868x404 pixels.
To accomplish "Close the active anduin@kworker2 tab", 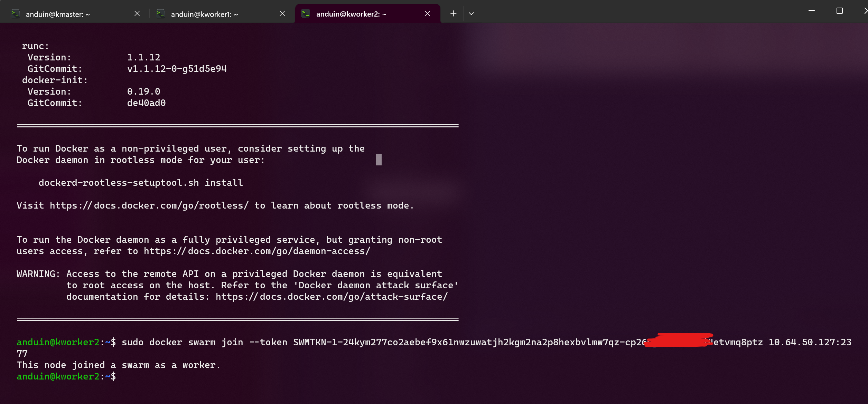I will coord(427,13).
